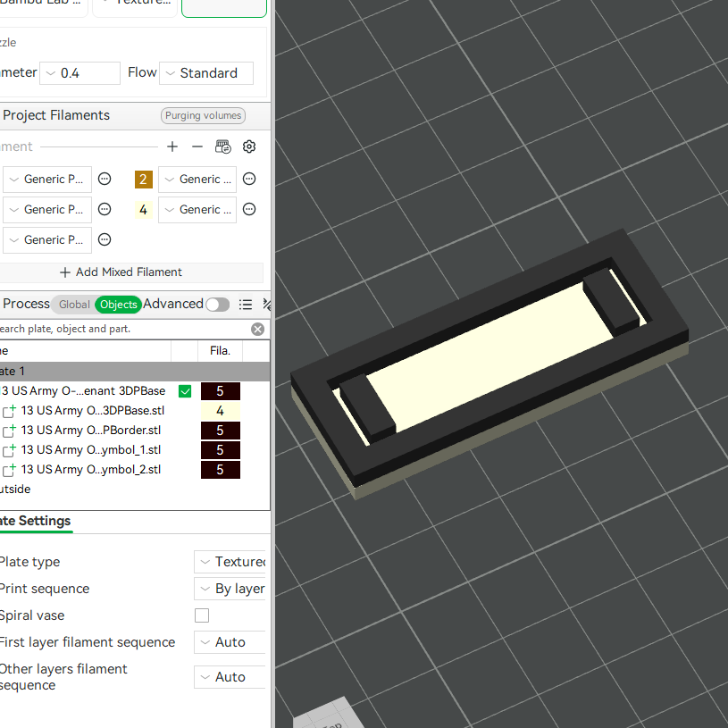
Task: Change filament 5 swatch of 3DPBase object
Action: point(220,391)
